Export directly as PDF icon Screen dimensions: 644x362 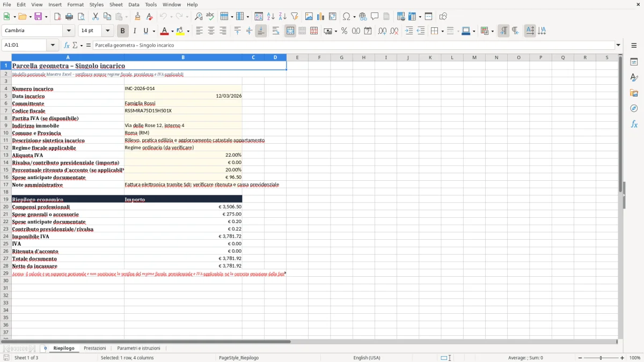57,17
